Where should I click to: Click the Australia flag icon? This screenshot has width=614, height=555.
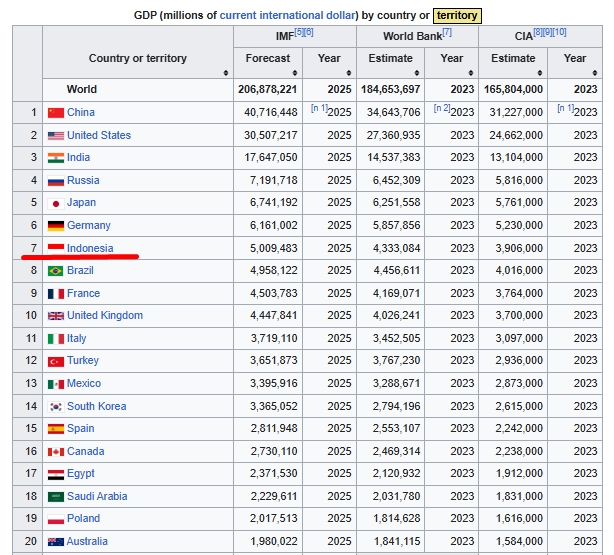point(56,542)
